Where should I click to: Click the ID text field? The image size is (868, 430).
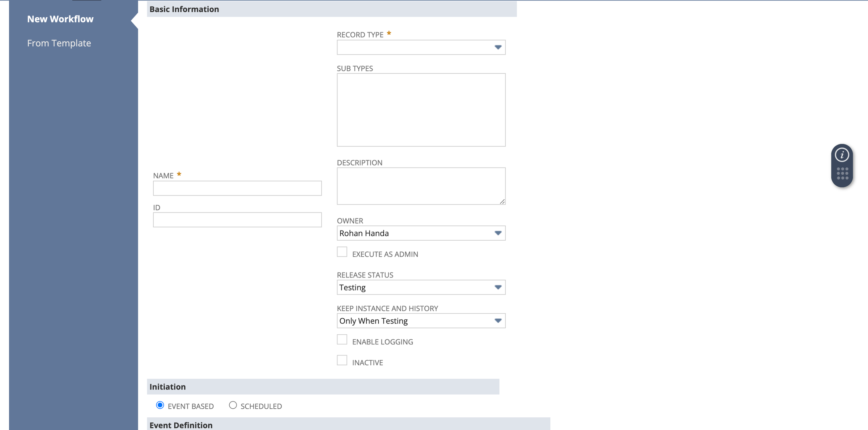pyautogui.click(x=237, y=220)
